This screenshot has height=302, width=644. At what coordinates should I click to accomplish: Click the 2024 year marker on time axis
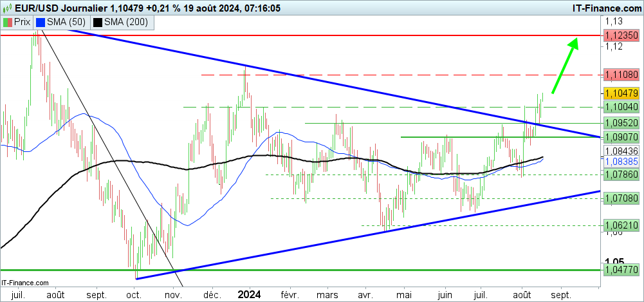248,294
